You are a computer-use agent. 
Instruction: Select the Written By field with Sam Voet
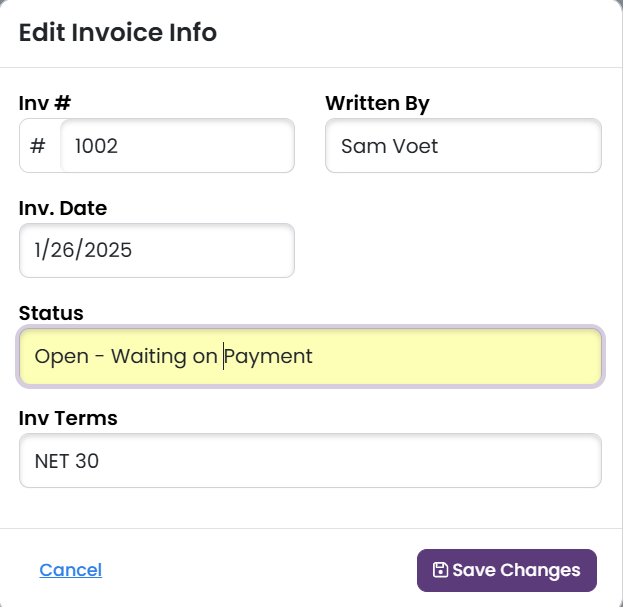[463, 145]
